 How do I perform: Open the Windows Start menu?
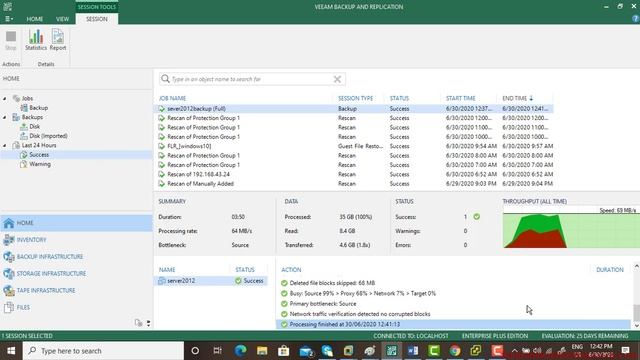click(x=11, y=351)
